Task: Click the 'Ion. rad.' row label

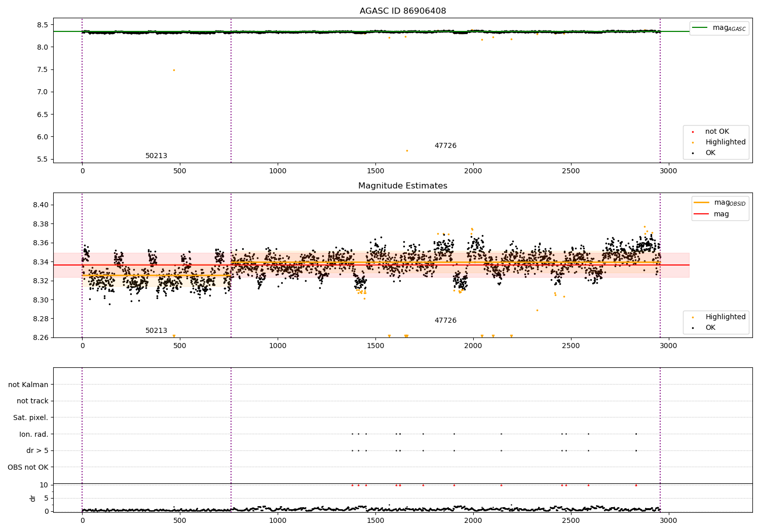Action: click(34, 434)
